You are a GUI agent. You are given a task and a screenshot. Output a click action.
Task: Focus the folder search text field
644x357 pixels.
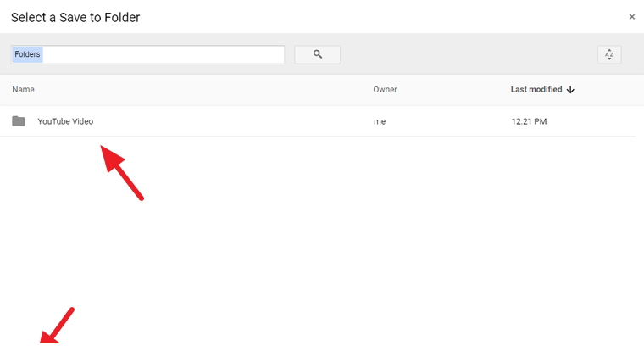[x=161, y=54]
